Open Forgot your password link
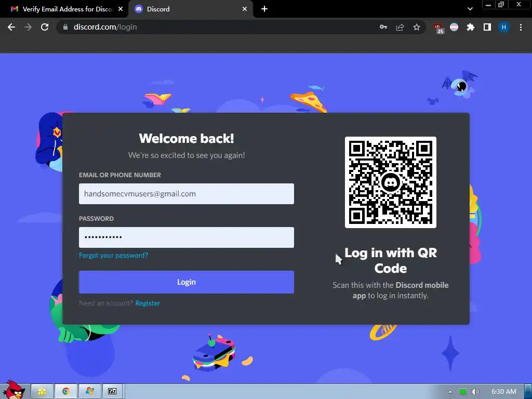Viewport: 532px width, 399px height. click(x=113, y=256)
